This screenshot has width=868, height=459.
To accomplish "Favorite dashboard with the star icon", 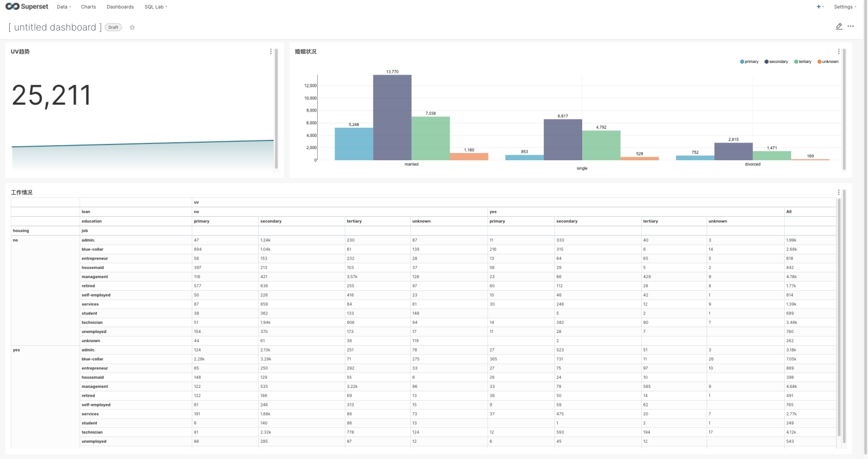I will coord(132,27).
